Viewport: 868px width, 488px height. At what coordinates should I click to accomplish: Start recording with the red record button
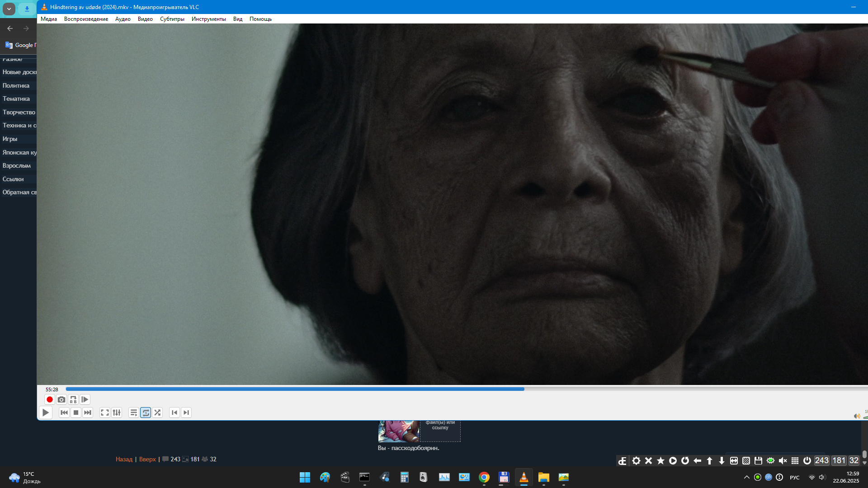coord(50,399)
